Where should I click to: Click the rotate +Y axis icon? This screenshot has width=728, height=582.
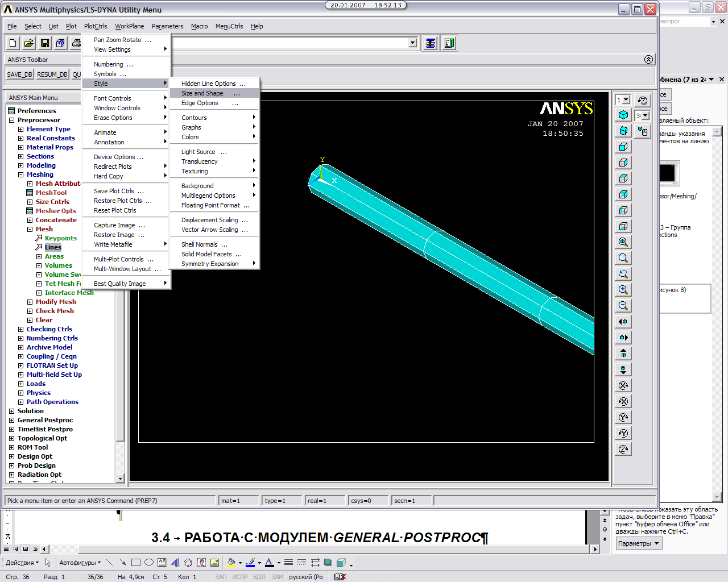pyautogui.click(x=623, y=417)
